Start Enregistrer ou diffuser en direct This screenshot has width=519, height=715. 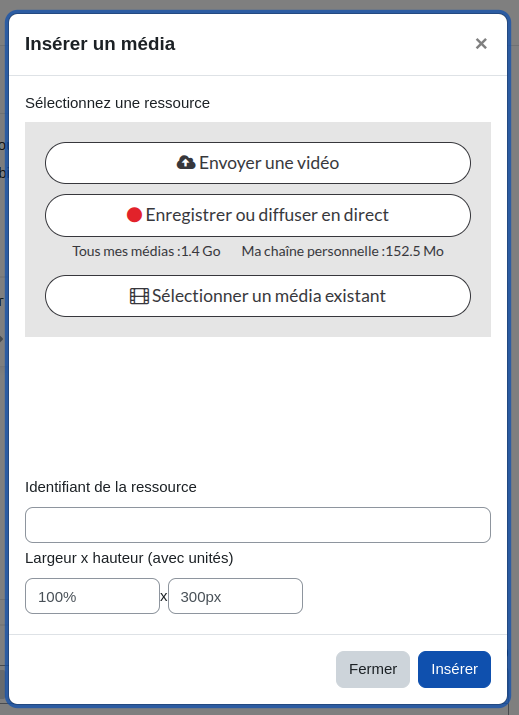click(258, 215)
